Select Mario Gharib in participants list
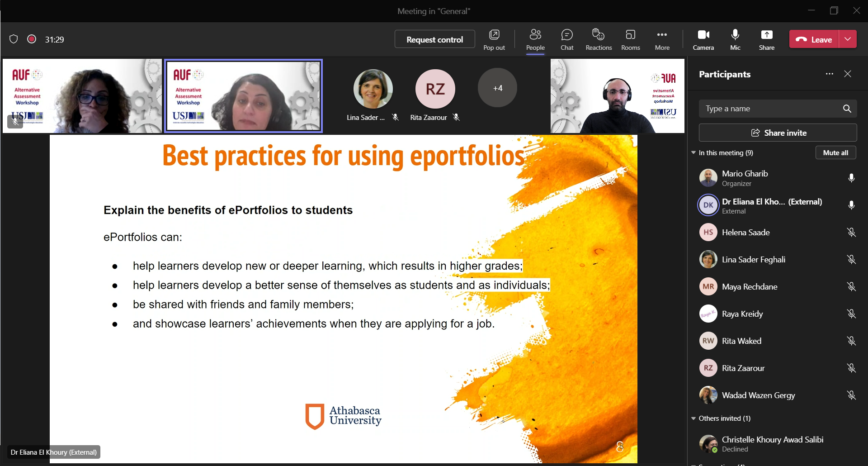The width and height of the screenshot is (868, 466). (778, 178)
